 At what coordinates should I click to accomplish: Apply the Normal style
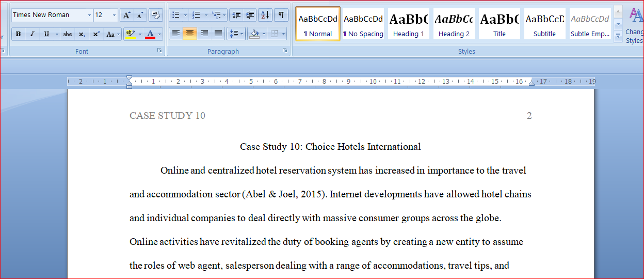318,24
